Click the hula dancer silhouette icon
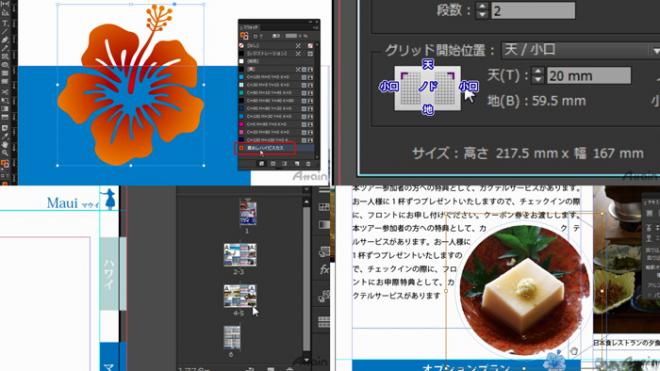The width and height of the screenshot is (660, 371). [109, 199]
